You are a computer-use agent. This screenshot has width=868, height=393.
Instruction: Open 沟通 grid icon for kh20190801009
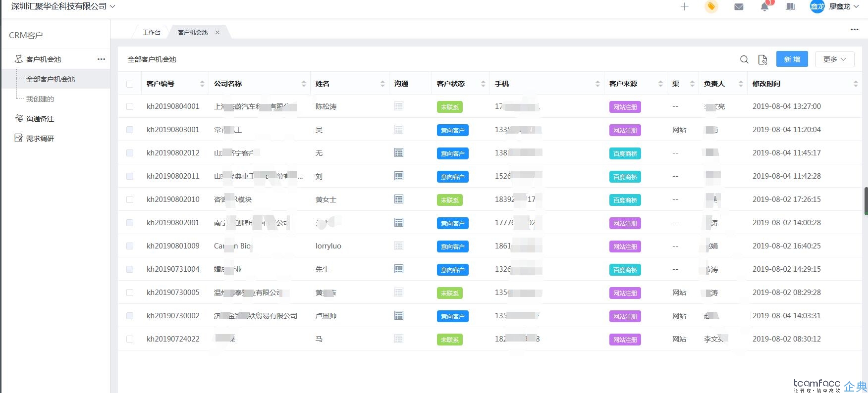(x=399, y=246)
